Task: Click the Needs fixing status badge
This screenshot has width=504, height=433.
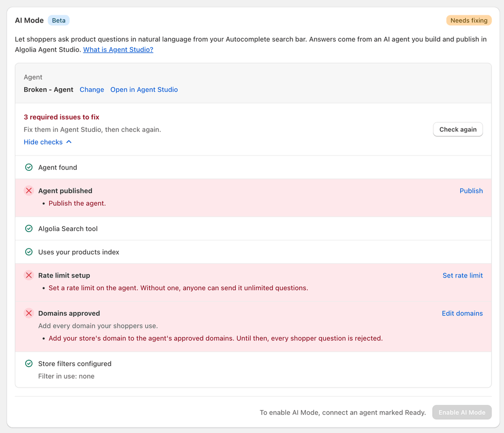Action: (469, 21)
